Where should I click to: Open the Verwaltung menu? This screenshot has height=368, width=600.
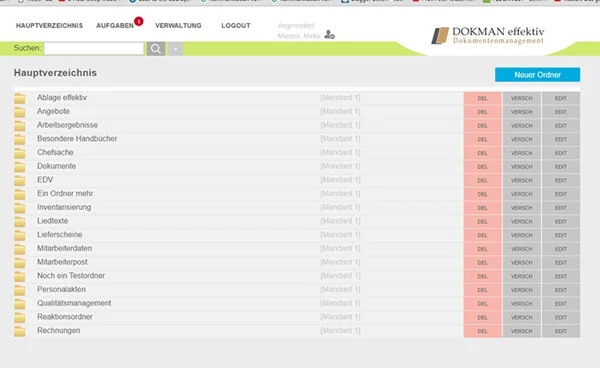click(178, 26)
